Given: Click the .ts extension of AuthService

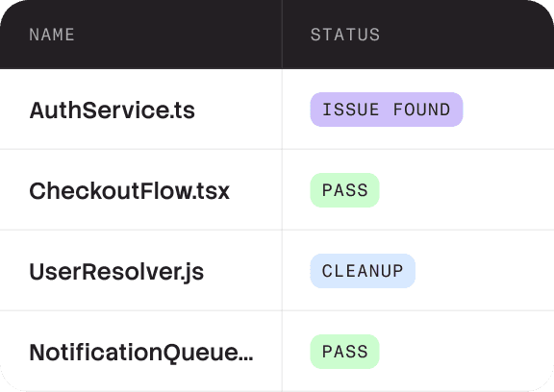Looking at the screenshot, I should tap(183, 111).
